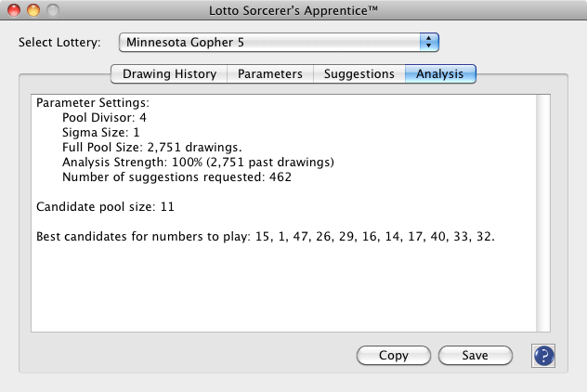Click the 'Best candidates for numbers to play' line

tap(266, 237)
